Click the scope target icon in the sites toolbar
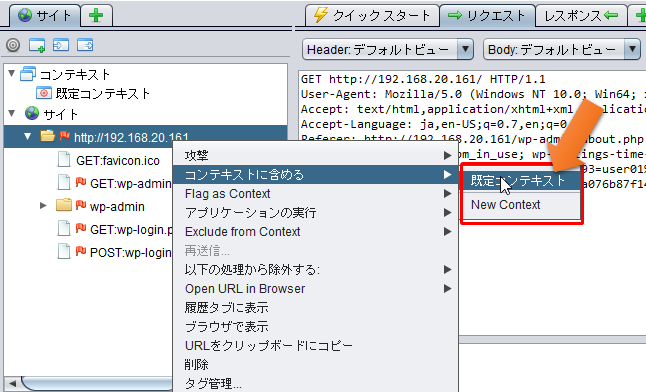Screen dimensions: 646x392 point(13,45)
